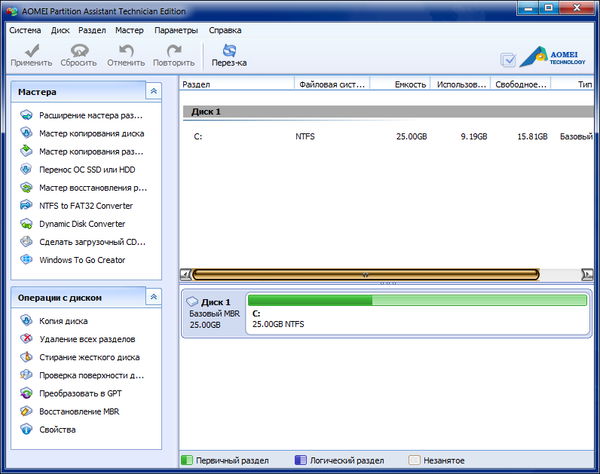Click the Применить (Apply) toolbar icon

(31, 54)
